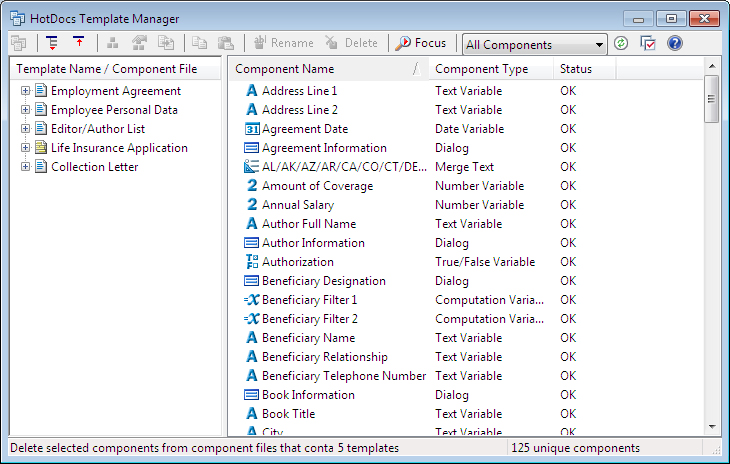Expand the Collection Letter tree node

tap(26, 167)
